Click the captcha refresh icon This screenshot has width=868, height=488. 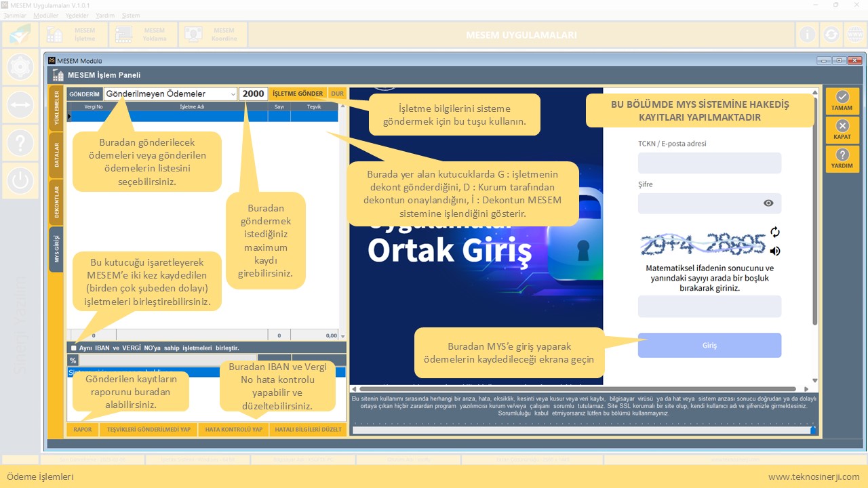[774, 232]
